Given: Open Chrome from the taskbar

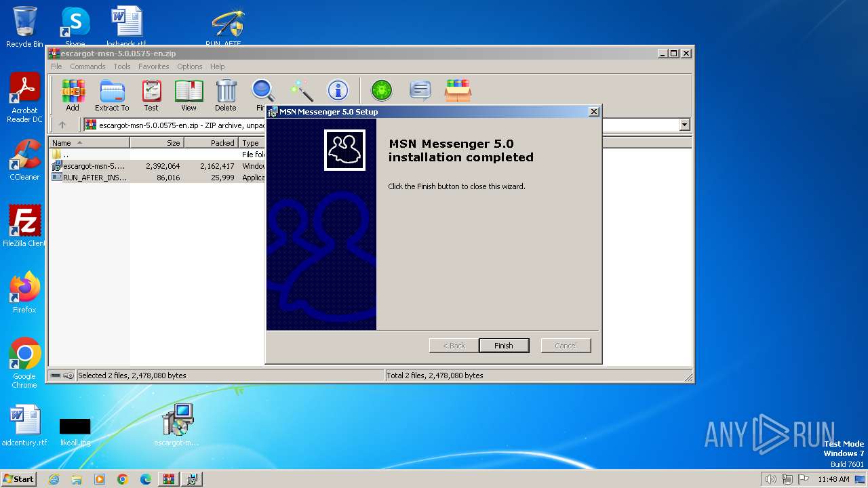Looking at the screenshot, I should [x=123, y=479].
